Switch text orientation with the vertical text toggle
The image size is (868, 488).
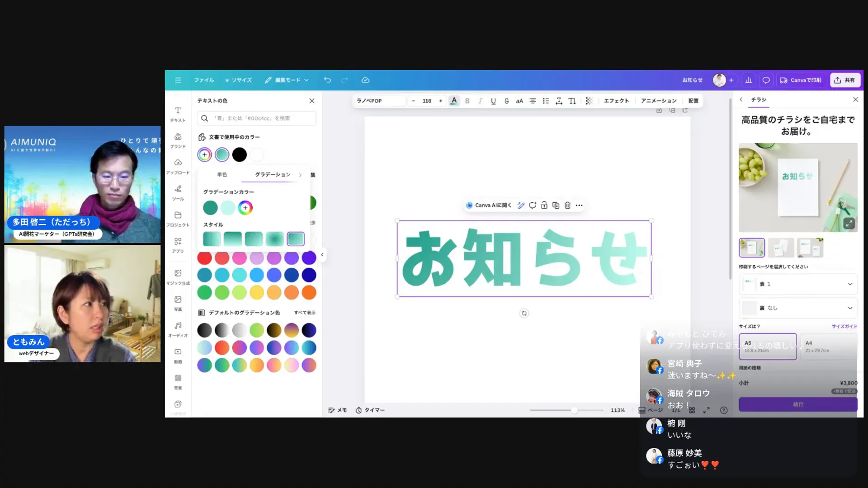coord(572,101)
